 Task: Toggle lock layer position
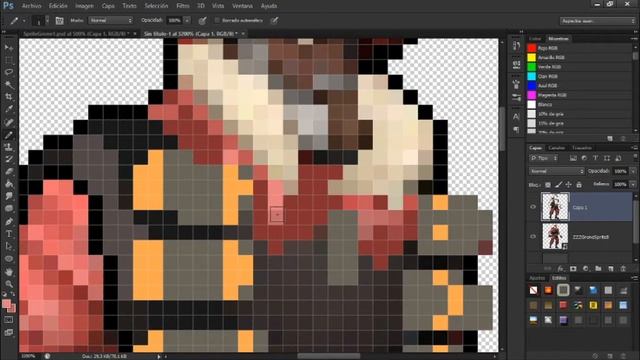click(569, 184)
